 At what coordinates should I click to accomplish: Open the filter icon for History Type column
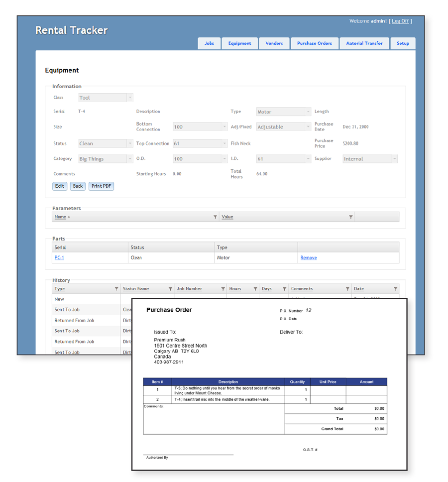(x=116, y=289)
